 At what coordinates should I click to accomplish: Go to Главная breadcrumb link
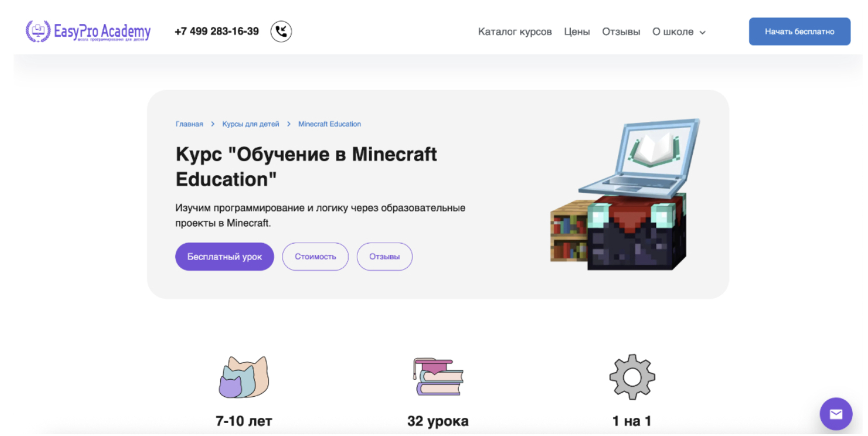pos(189,124)
